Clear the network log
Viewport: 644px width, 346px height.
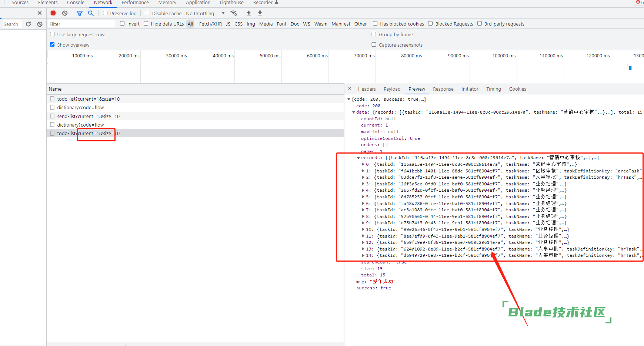65,13
